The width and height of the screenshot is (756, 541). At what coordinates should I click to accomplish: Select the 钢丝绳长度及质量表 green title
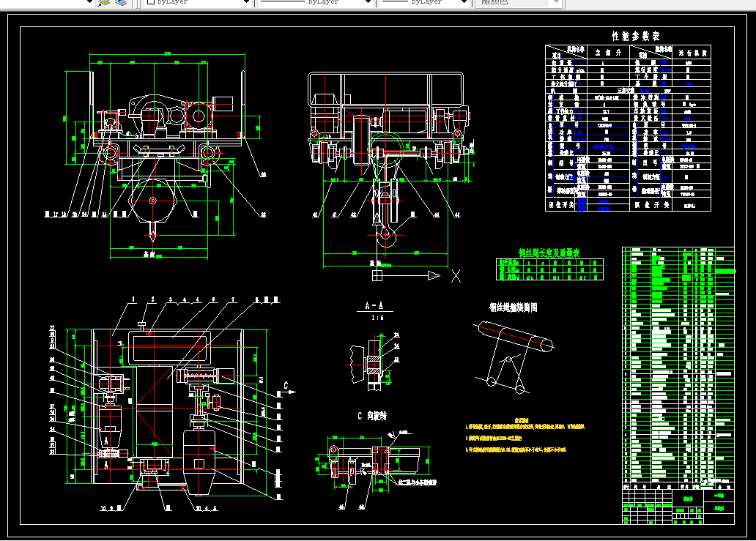pyautogui.click(x=549, y=253)
